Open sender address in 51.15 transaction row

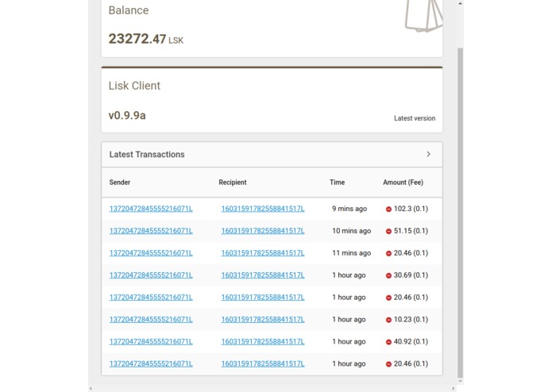pyautogui.click(x=151, y=231)
